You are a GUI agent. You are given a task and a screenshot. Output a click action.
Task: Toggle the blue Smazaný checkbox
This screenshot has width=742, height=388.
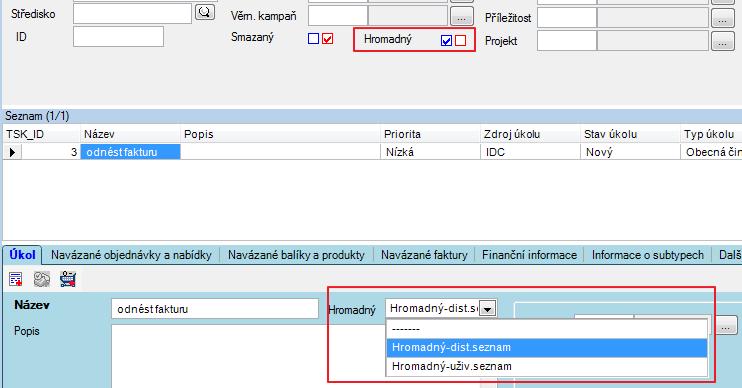click(313, 39)
